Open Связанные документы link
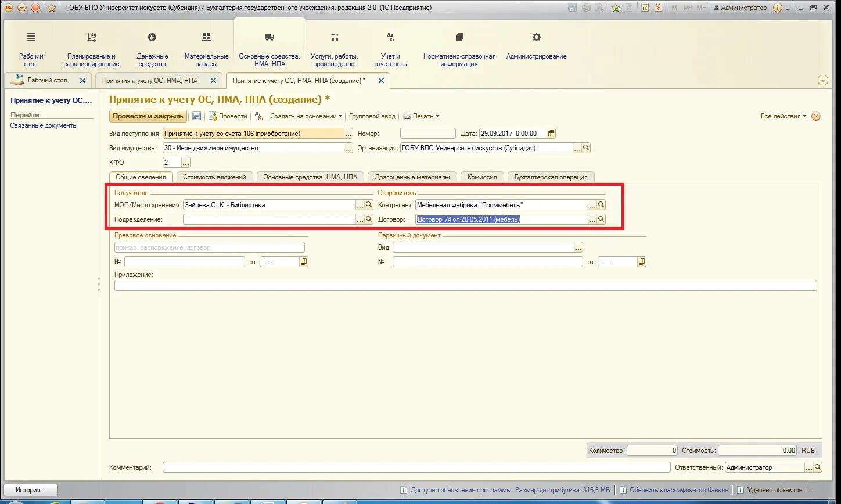Viewport: 841px width, 504px height. tap(44, 125)
